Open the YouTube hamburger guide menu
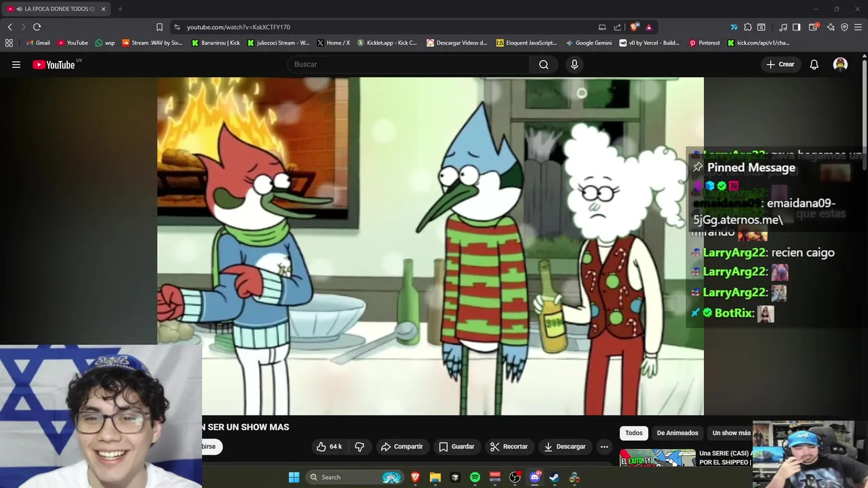868x488 pixels. (16, 64)
